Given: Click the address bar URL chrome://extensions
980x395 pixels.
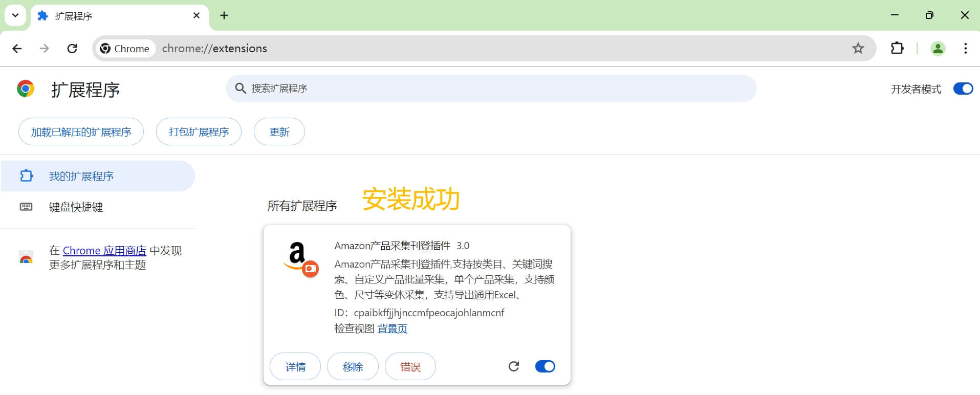Looking at the screenshot, I should coord(214,49).
